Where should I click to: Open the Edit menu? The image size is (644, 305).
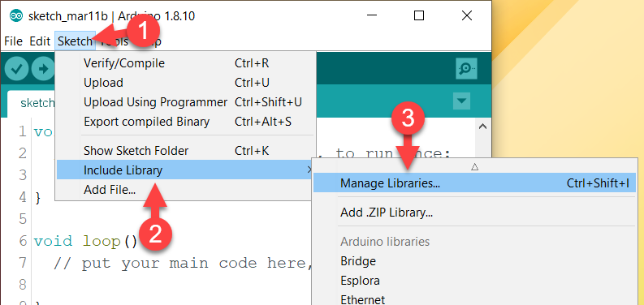point(40,41)
